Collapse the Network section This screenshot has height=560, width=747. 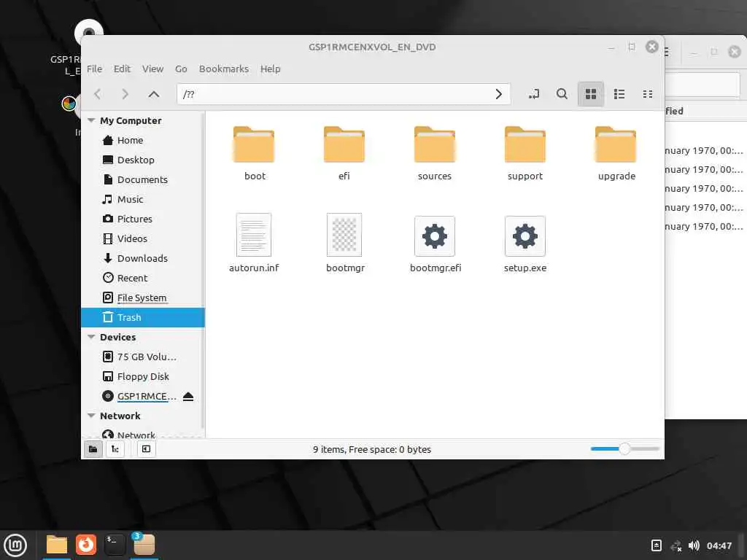pos(91,416)
